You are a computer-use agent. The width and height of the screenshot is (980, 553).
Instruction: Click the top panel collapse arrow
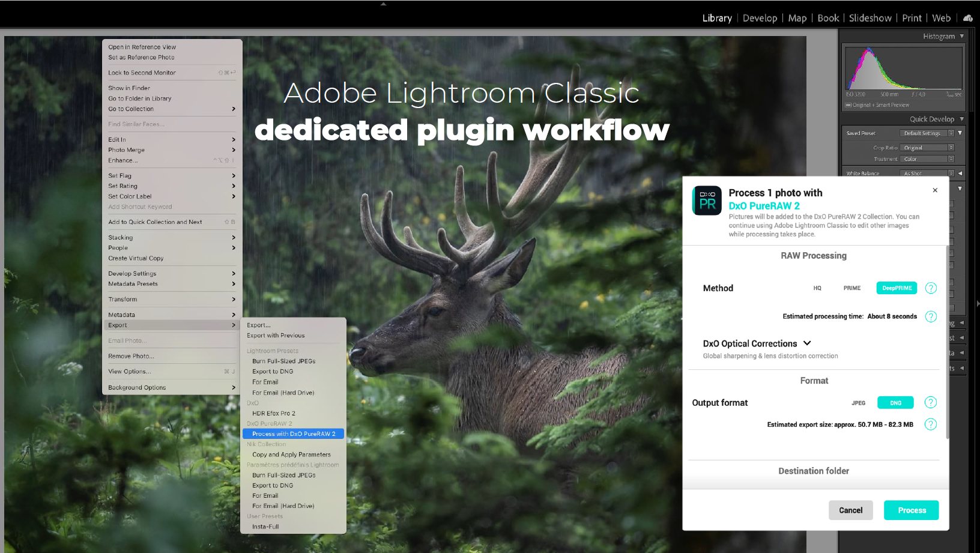[x=383, y=4]
